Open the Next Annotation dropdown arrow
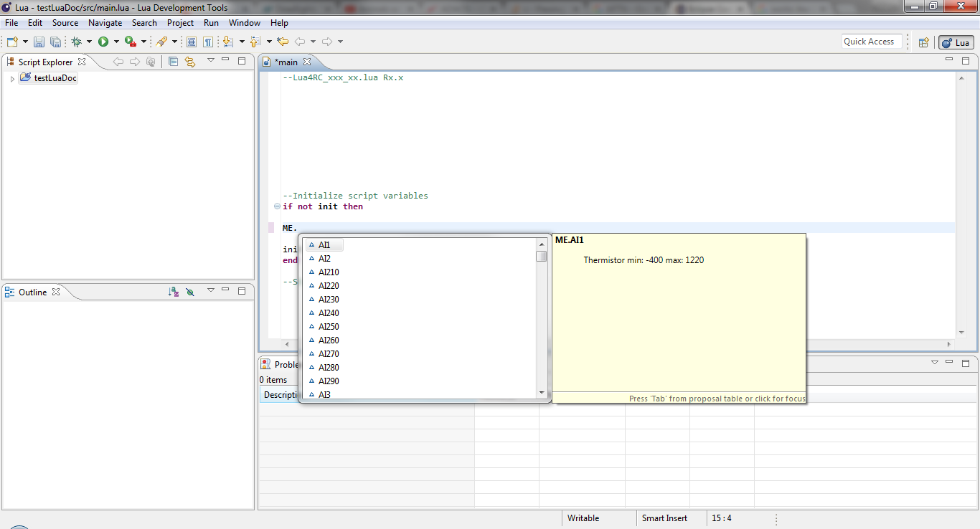The width and height of the screenshot is (980, 529). [242, 42]
